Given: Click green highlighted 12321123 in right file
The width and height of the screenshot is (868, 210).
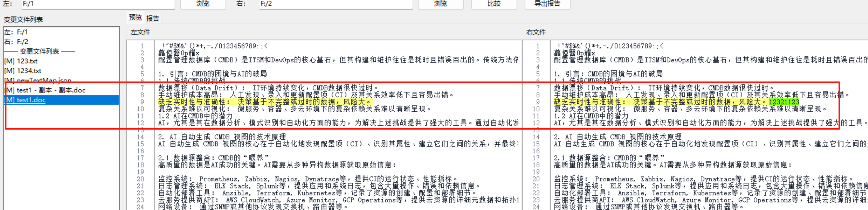Looking at the screenshot, I should (784, 102).
